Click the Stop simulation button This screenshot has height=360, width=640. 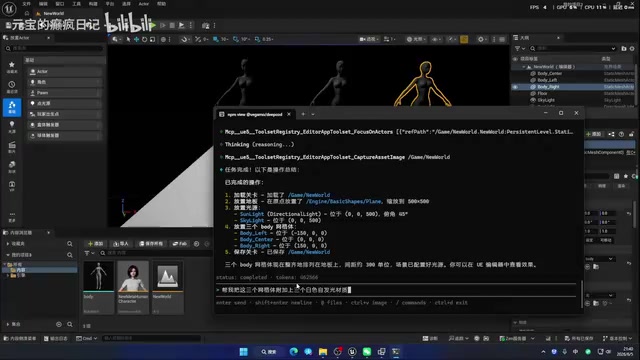(172, 25)
